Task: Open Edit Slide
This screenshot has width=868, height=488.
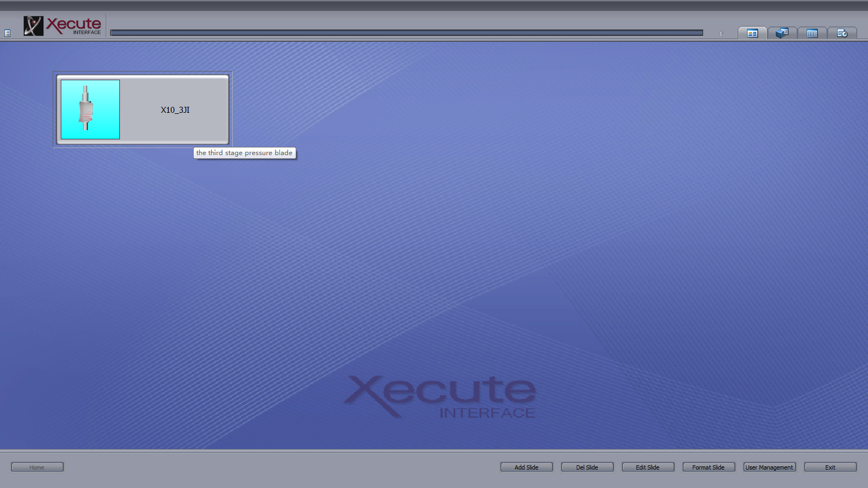Action: (x=648, y=467)
